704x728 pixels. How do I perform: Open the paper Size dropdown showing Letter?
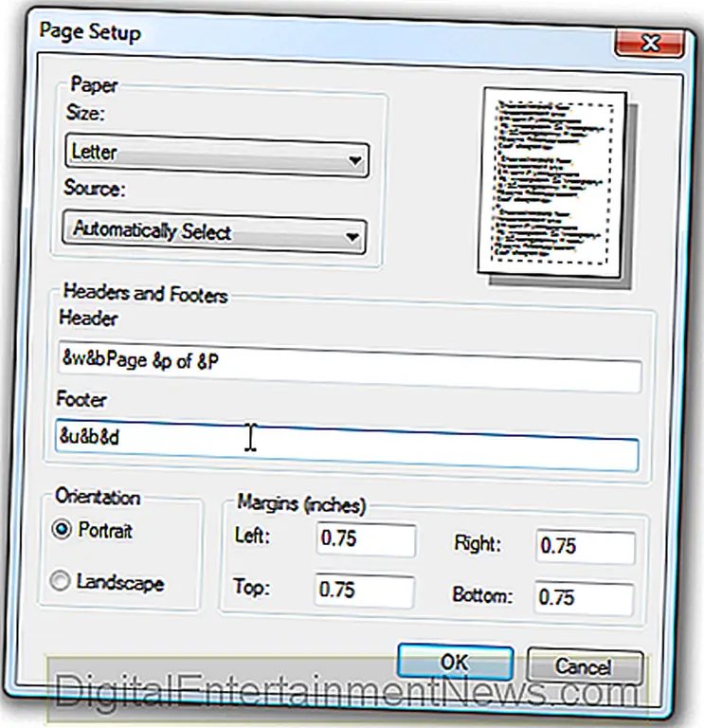[217, 156]
